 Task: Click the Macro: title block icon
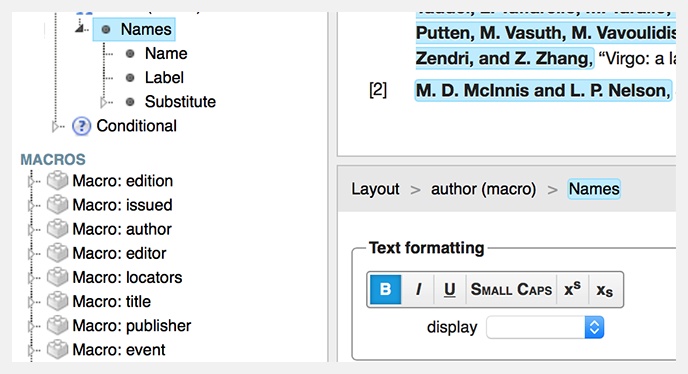tap(57, 302)
